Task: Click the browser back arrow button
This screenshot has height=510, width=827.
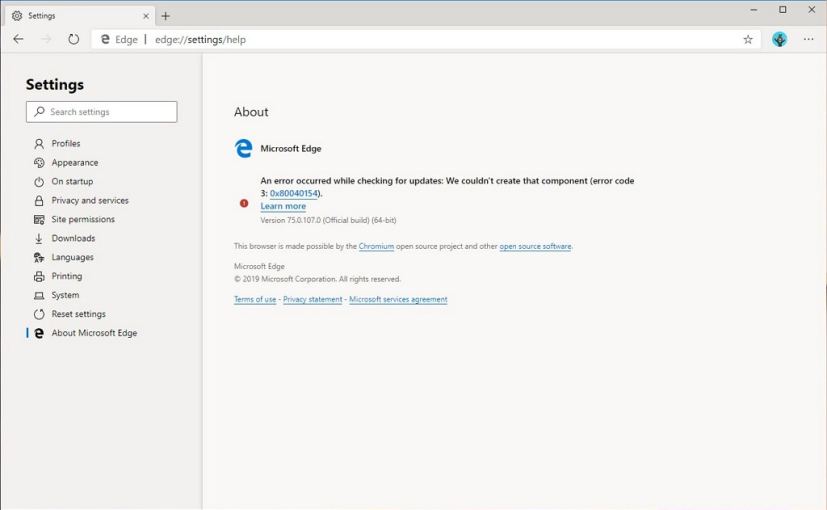Action: [18, 39]
